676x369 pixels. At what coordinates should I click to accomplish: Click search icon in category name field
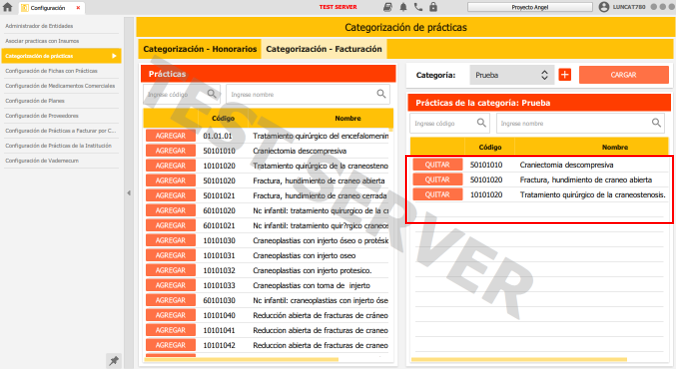pyautogui.click(x=656, y=123)
